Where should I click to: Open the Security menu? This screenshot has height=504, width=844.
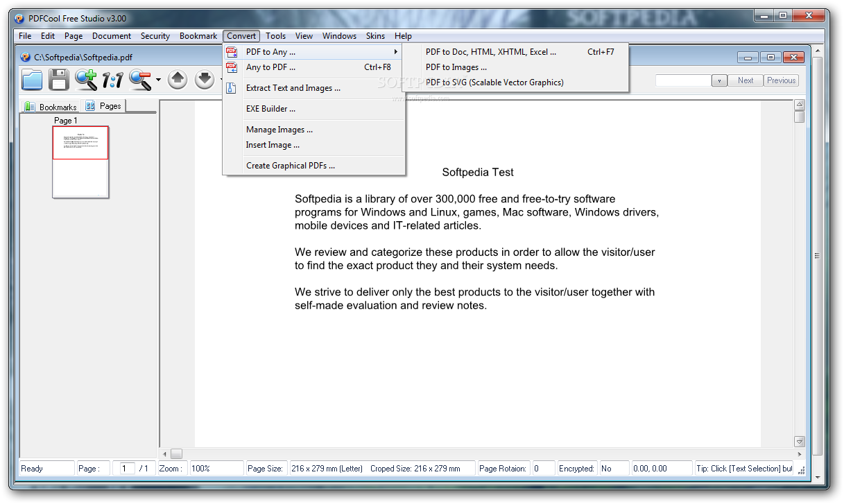tap(155, 36)
